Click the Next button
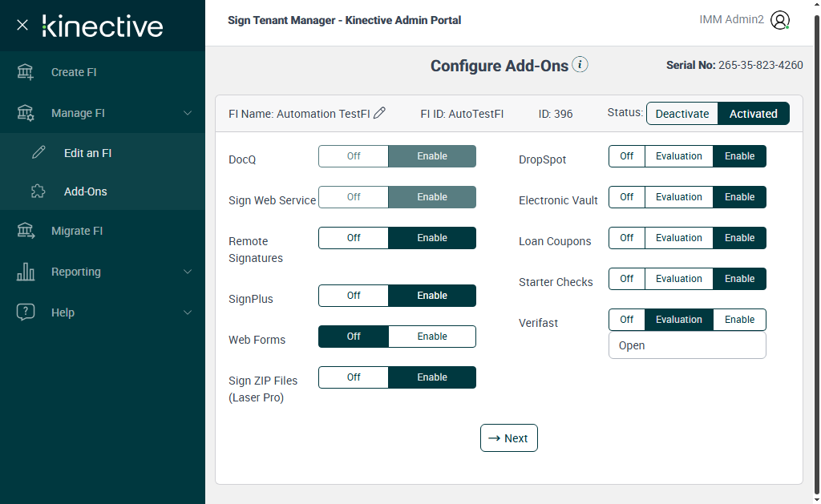 [509, 438]
